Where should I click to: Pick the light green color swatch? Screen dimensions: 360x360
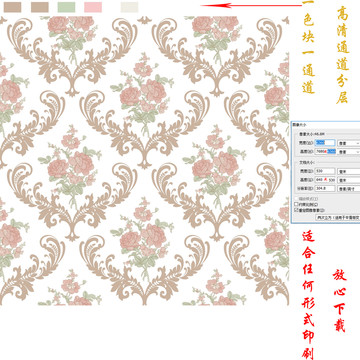click(66, 7)
